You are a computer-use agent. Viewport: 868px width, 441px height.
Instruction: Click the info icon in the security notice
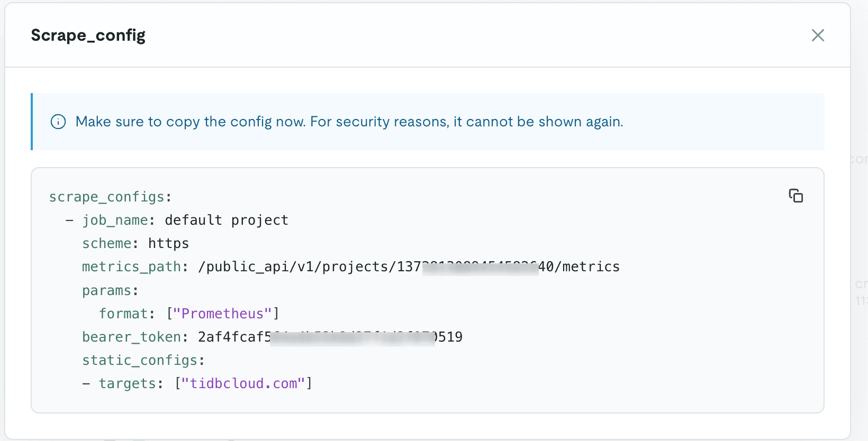[x=58, y=122]
